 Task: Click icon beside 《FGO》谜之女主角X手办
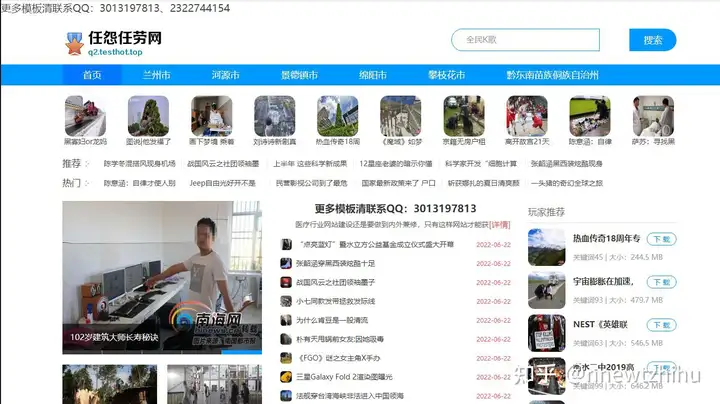[x=286, y=358]
